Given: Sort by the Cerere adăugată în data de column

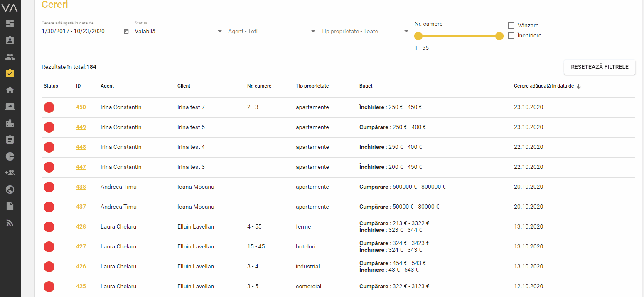Looking at the screenshot, I should [543, 86].
